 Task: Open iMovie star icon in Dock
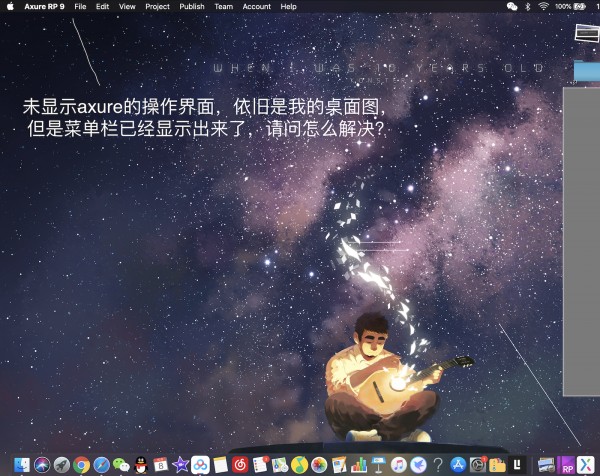181,465
